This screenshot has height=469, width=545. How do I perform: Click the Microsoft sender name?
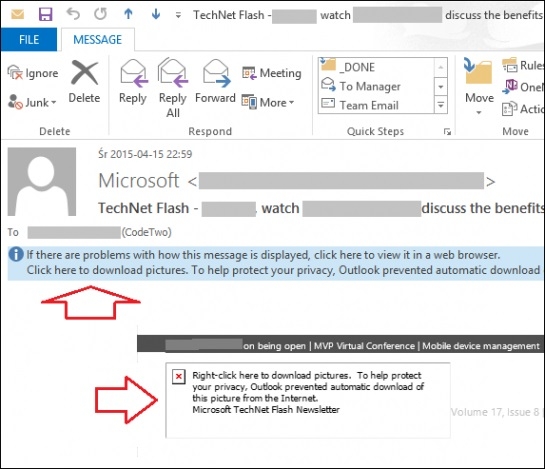(139, 181)
